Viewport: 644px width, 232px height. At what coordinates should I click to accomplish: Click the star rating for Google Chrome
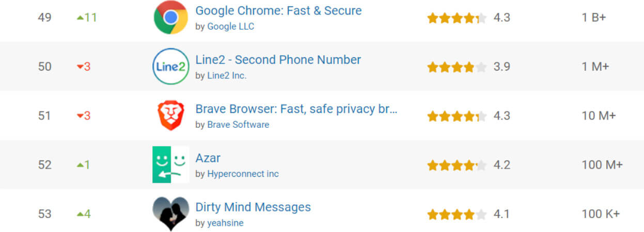coord(457,18)
